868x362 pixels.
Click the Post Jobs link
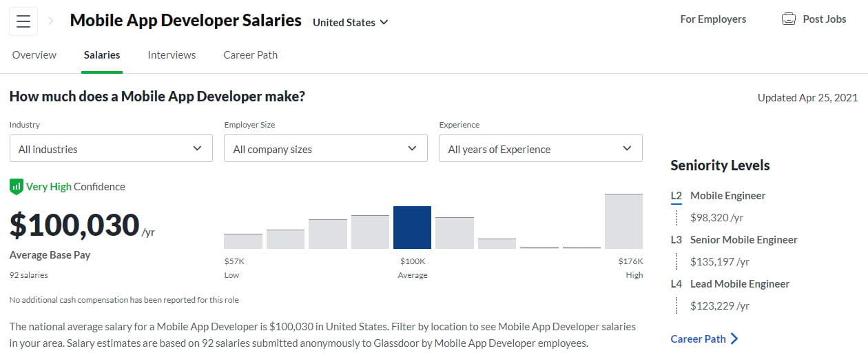825,19
